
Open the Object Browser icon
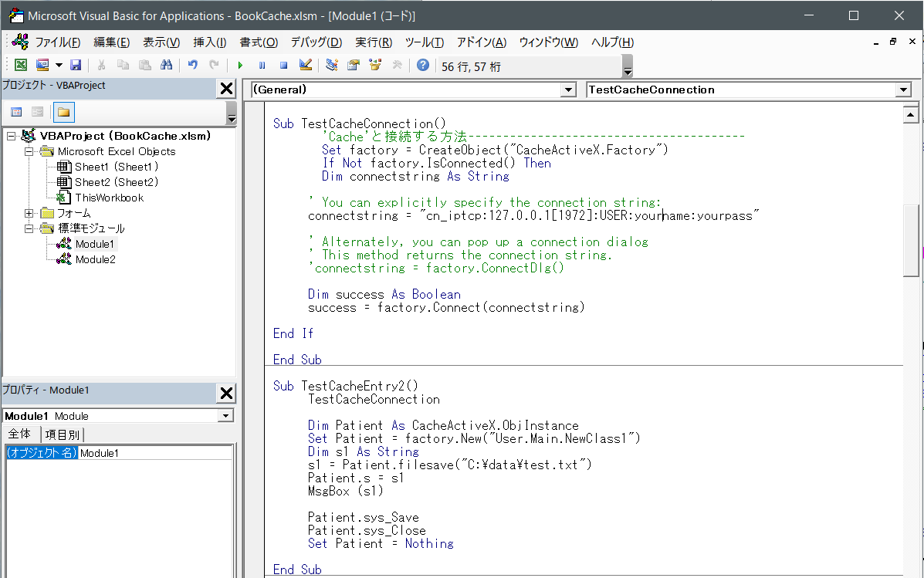(x=376, y=65)
